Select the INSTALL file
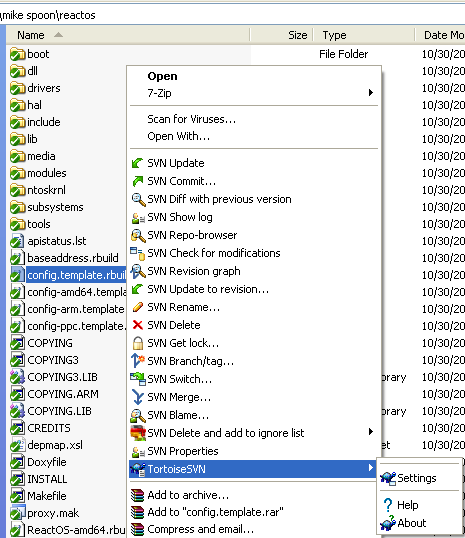This screenshot has height=538, width=465. (47, 479)
